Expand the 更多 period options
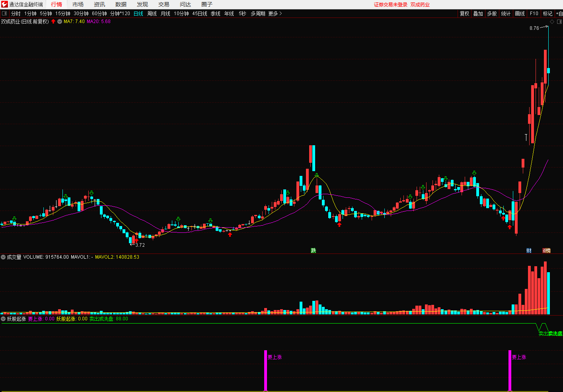The image size is (563, 392). [x=275, y=14]
